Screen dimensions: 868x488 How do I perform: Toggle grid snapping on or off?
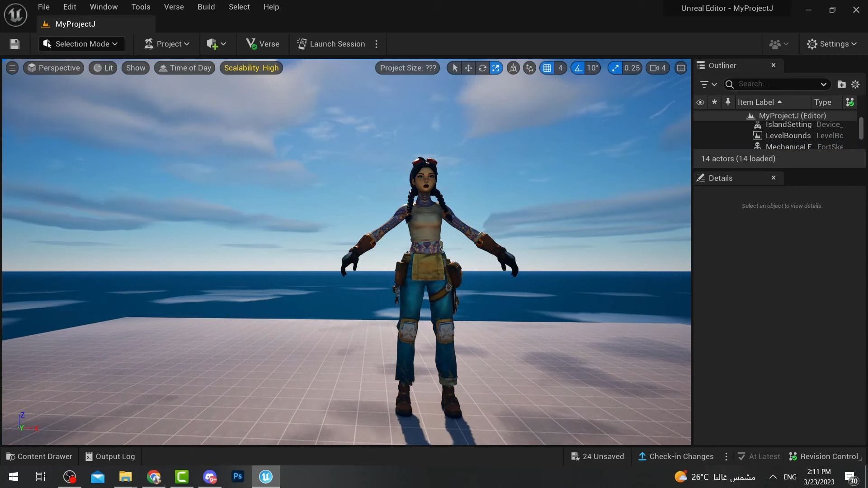click(x=548, y=68)
